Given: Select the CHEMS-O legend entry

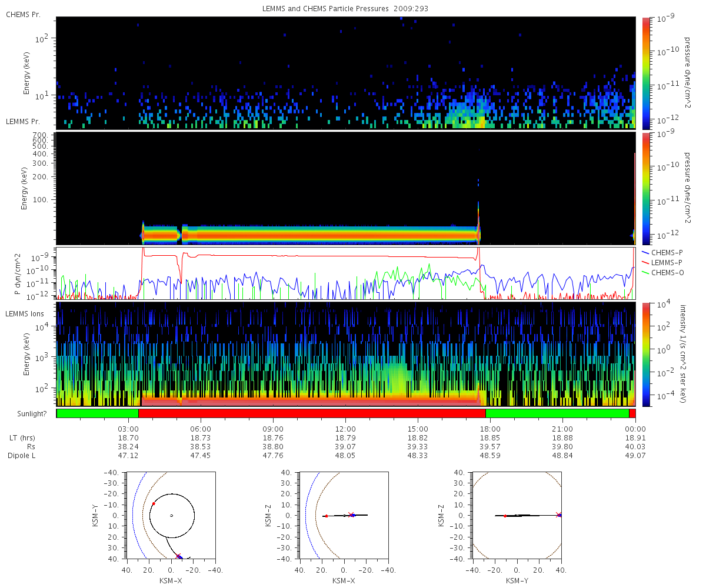Looking at the screenshot, I should click(667, 272).
